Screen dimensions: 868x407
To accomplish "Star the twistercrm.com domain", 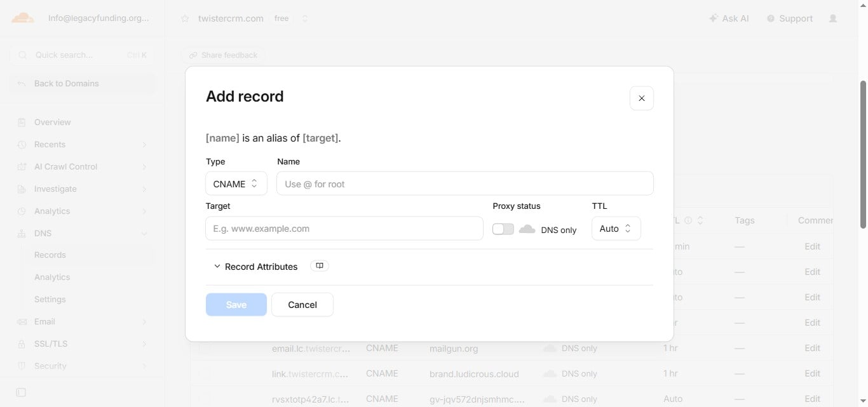I will tap(185, 18).
